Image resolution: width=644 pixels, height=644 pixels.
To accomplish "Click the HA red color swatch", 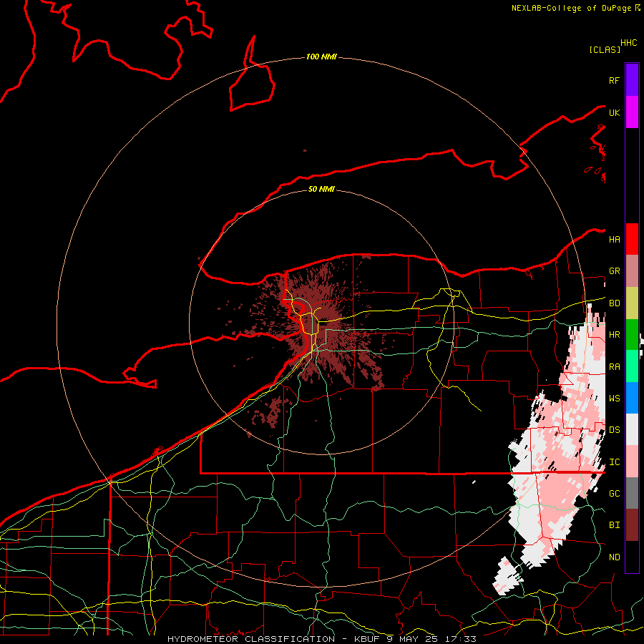I will [632, 239].
